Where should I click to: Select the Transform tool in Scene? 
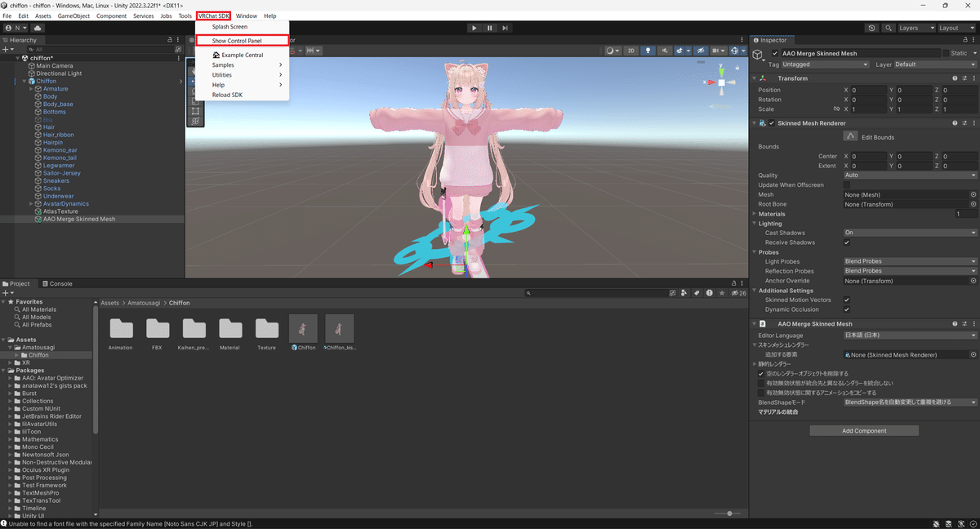click(195, 121)
